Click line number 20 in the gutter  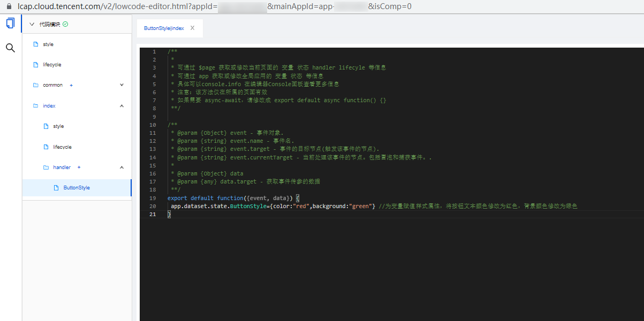click(153, 206)
